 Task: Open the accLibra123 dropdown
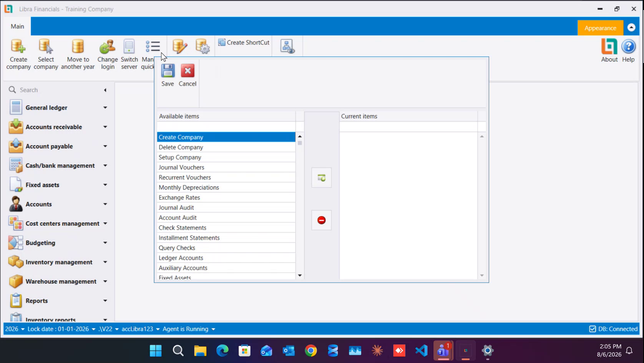coord(141,329)
